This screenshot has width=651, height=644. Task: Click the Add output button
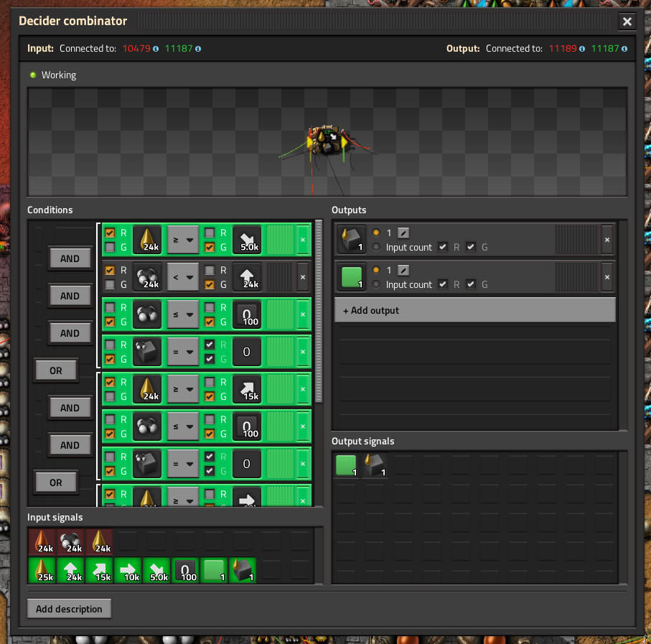pyautogui.click(x=474, y=310)
